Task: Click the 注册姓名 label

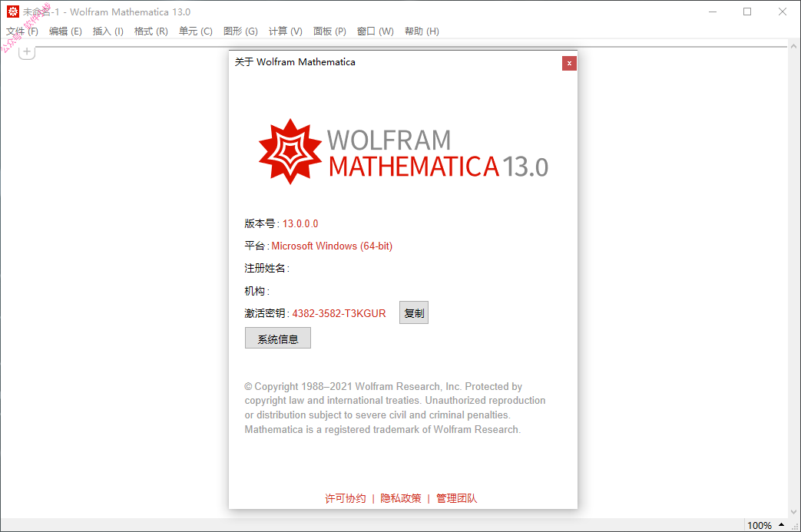Action: pos(266,269)
